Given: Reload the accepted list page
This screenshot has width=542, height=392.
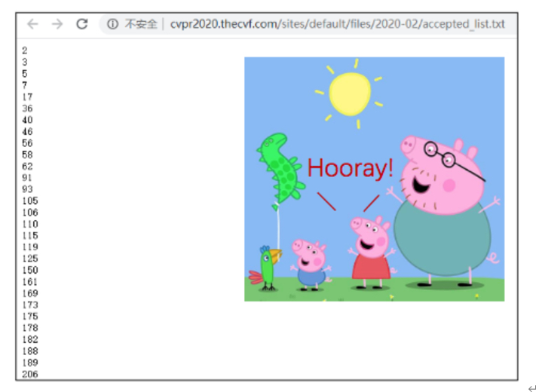Looking at the screenshot, I should [x=82, y=24].
